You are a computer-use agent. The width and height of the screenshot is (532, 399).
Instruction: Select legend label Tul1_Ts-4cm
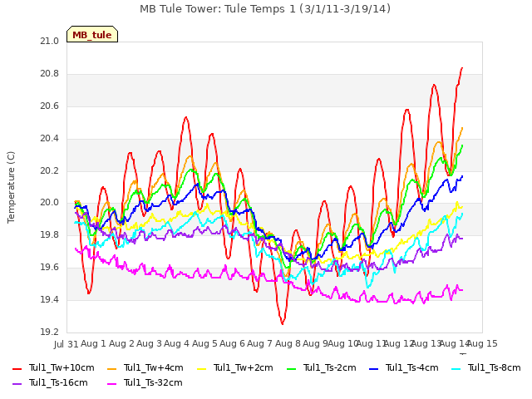pyautogui.click(x=412, y=368)
